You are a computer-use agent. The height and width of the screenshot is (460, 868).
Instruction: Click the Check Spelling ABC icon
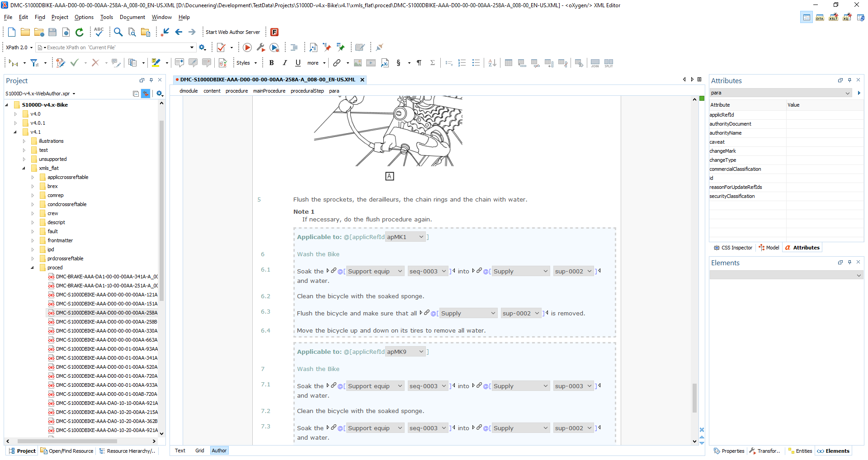tap(99, 32)
